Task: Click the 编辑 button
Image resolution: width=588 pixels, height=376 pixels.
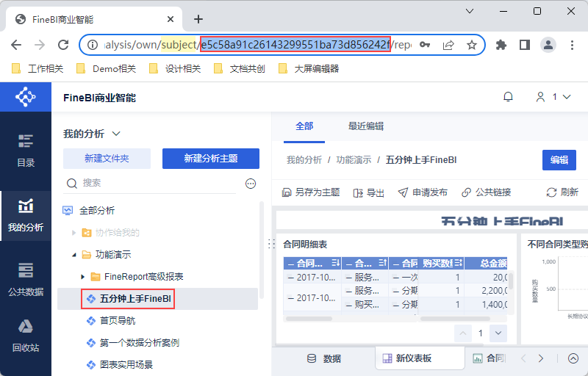Action: pos(559,160)
